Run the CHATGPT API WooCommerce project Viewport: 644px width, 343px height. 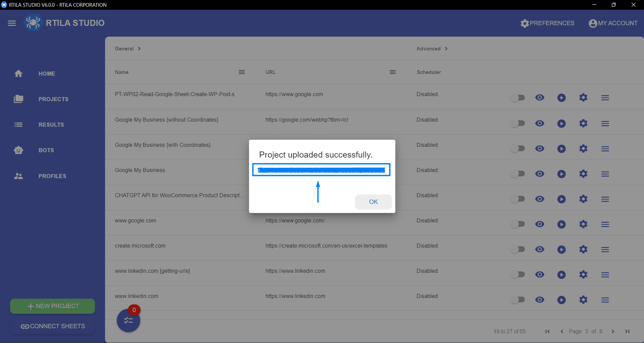pyautogui.click(x=561, y=199)
